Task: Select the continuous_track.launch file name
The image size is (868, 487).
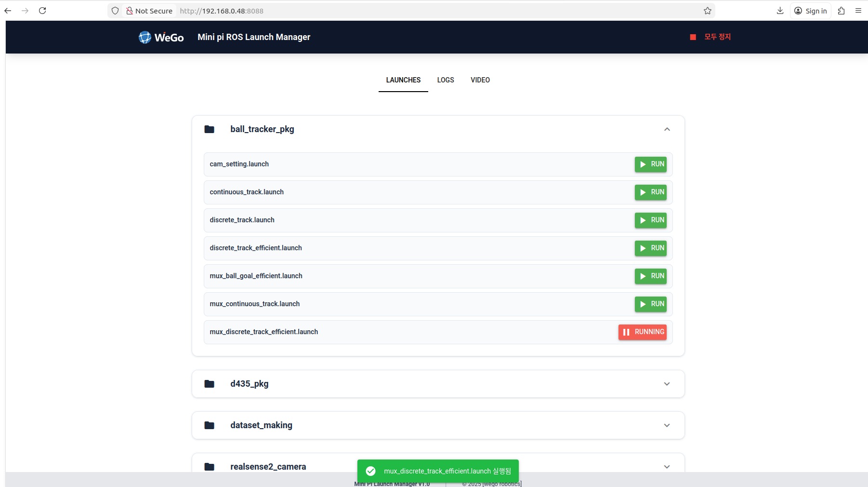Action: [x=247, y=192]
